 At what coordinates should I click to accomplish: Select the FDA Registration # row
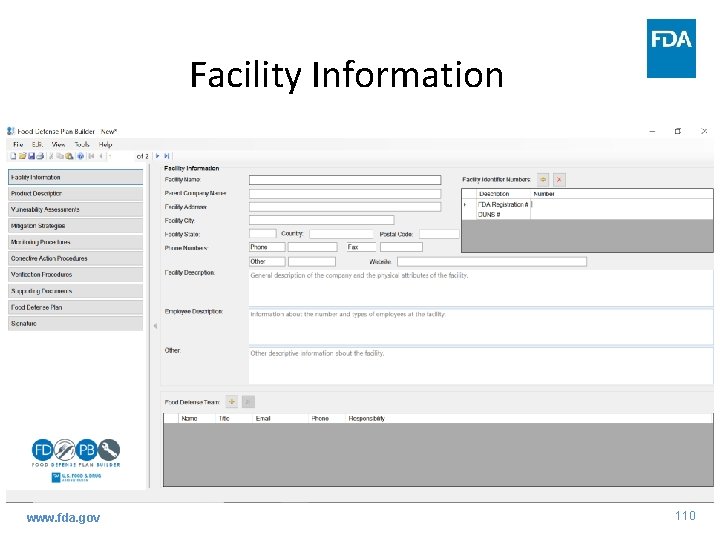pos(587,204)
